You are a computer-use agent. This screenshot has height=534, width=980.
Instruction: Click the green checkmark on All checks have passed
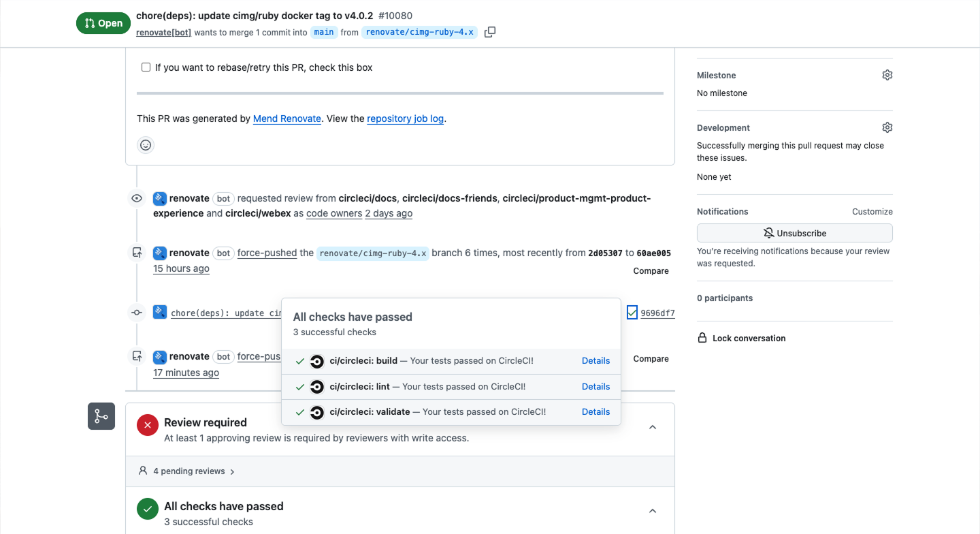pyautogui.click(x=147, y=508)
